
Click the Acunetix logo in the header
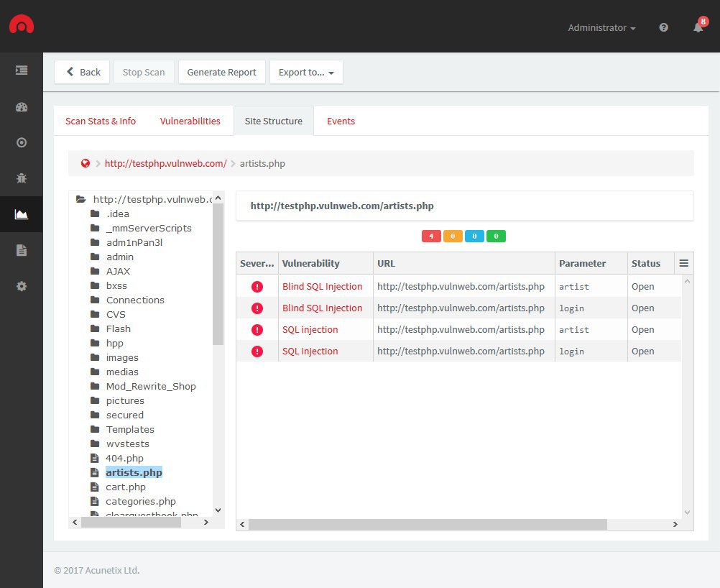22,24
